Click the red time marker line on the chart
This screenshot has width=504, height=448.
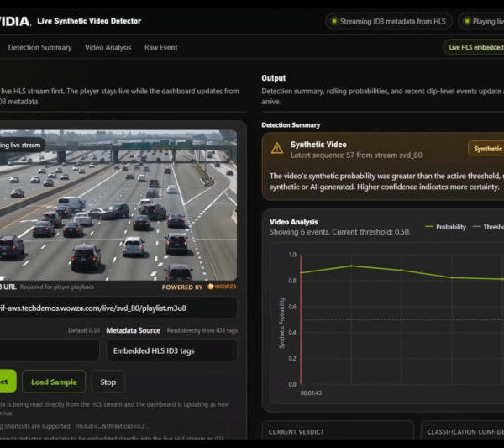pyautogui.click(x=301, y=319)
